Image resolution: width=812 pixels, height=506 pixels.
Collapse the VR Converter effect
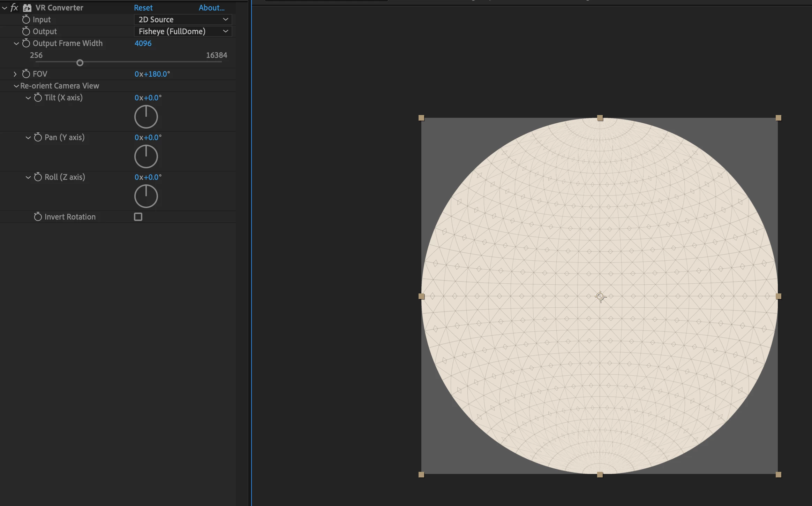5,8
